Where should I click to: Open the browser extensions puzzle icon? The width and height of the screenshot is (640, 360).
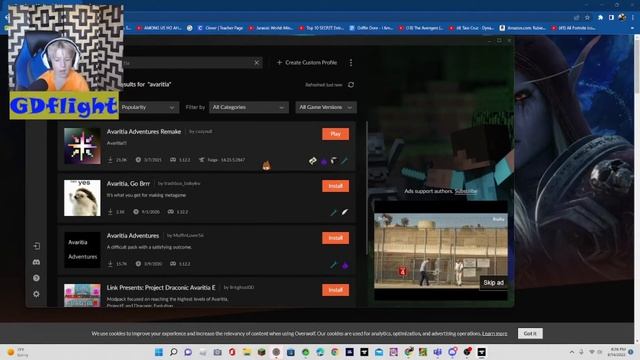pyautogui.click(x=600, y=18)
